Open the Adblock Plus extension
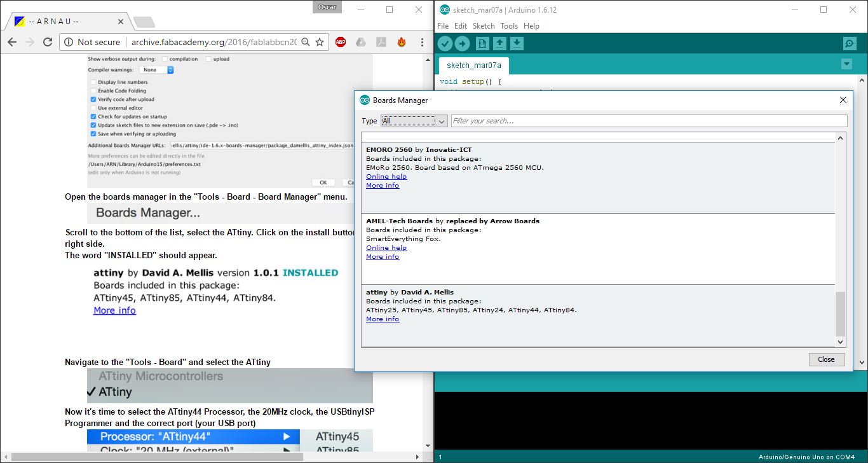Screen dimensions: 868x463 click(341, 42)
